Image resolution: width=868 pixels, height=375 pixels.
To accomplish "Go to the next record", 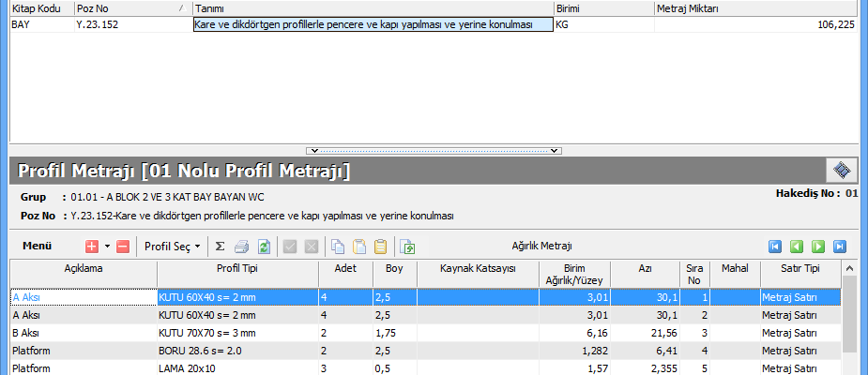I will [818, 247].
